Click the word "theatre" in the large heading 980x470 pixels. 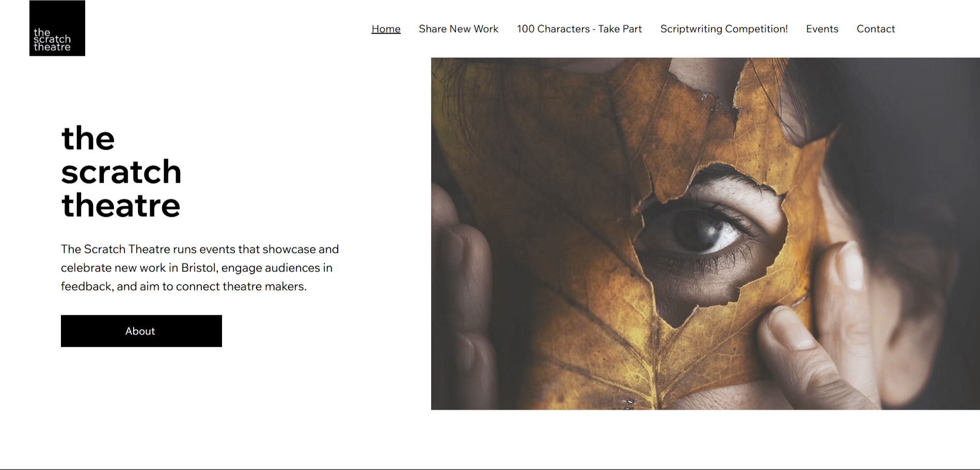[x=121, y=205]
